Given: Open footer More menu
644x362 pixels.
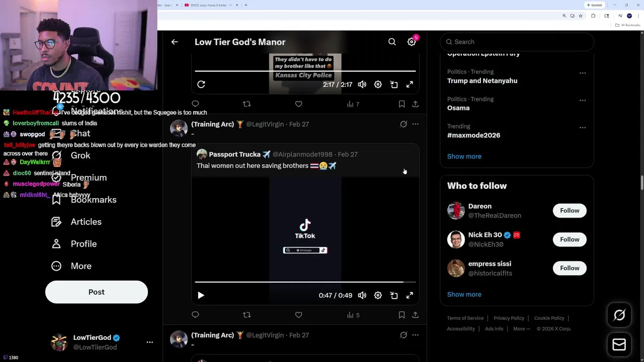Looking at the screenshot, I should click(522, 329).
